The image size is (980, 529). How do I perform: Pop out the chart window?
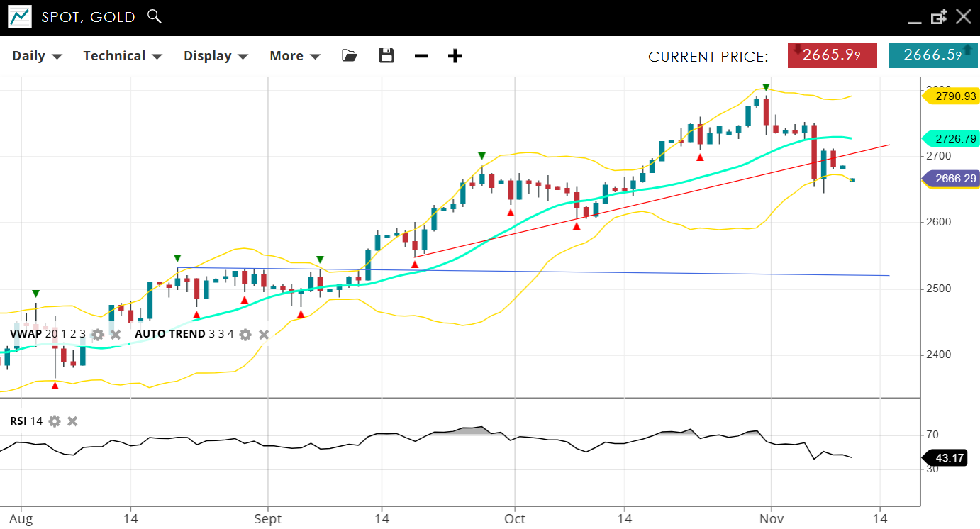pos(939,17)
